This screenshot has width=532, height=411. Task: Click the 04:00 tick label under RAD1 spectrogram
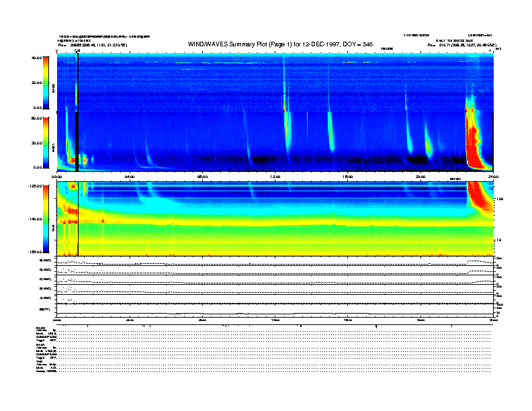tap(130, 177)
